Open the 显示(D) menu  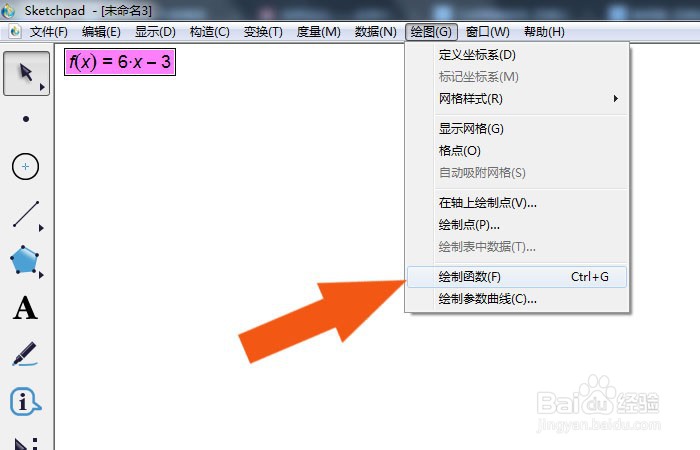tap(155, 32)
